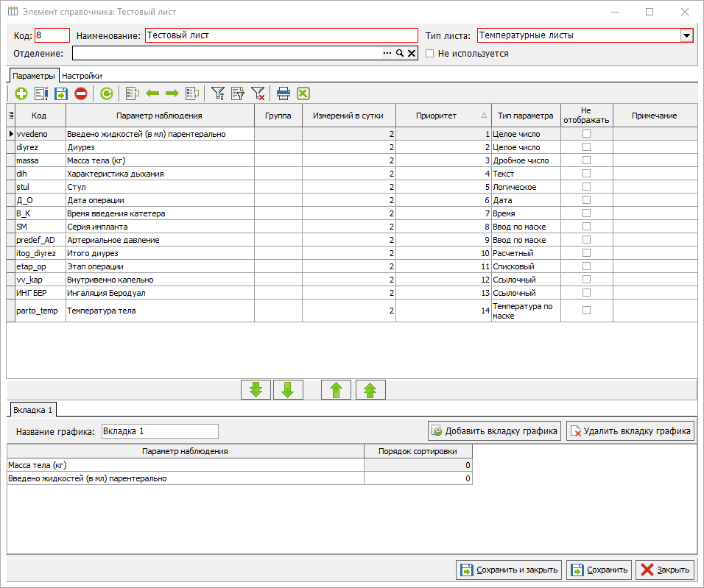Screen dimensions: 704x588
Task: Move row to bottom with double down arrow
Action: [256, 389]
